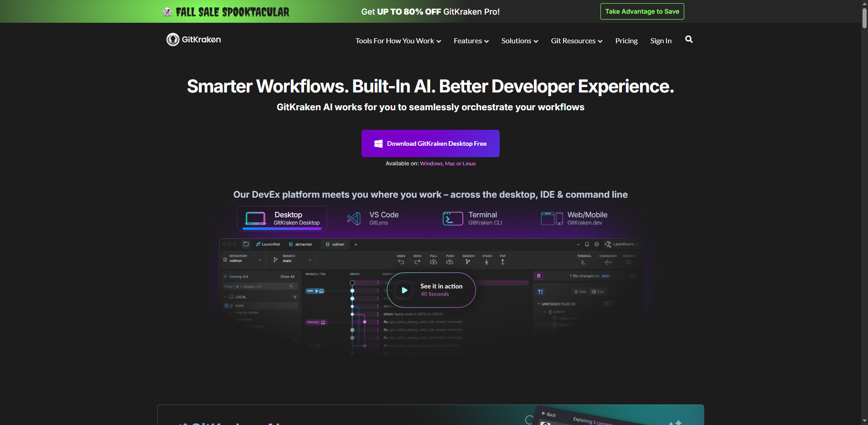Click the Take Advantage to Save button
The width and height of the screenshot is (868, 425).
tap(642, 11)
